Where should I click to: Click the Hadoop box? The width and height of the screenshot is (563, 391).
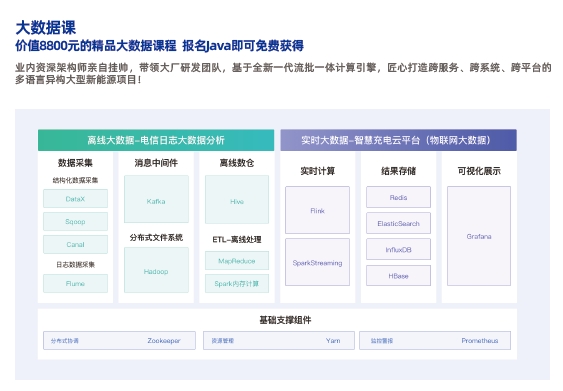pyautogui.click(x=156, y=270)
